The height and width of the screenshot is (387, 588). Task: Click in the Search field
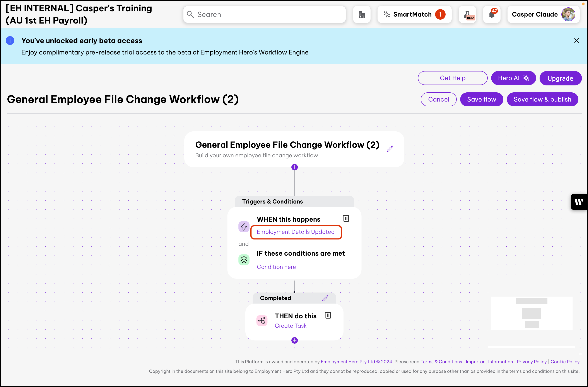coord(264,15)
